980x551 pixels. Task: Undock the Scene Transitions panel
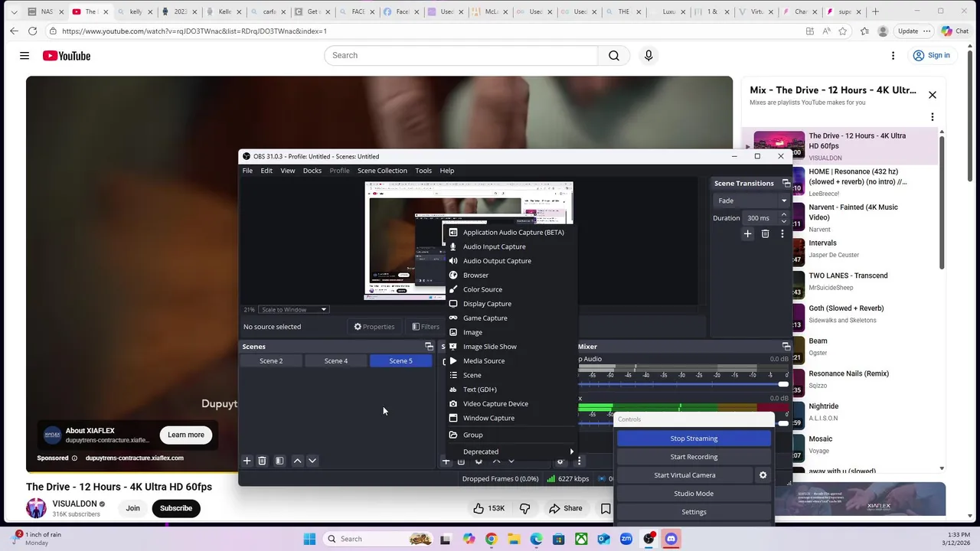[x=786, y=183]
